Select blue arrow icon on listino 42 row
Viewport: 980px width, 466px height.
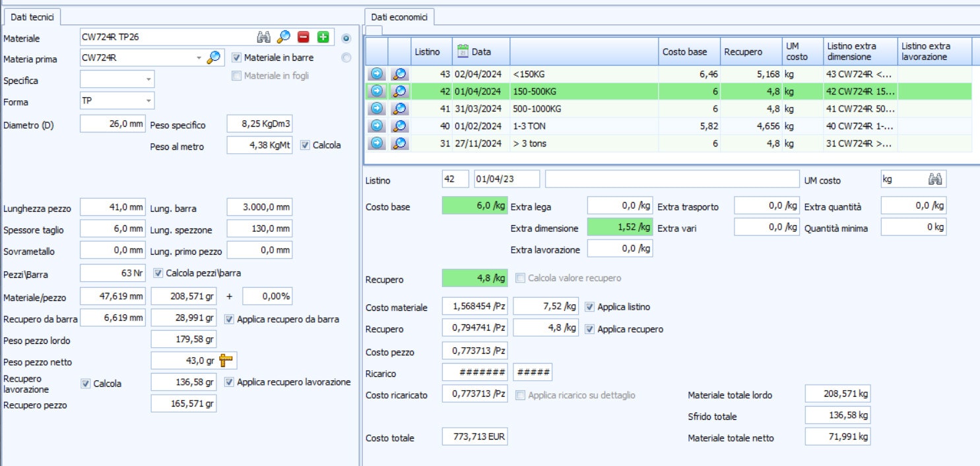point(376,91)
